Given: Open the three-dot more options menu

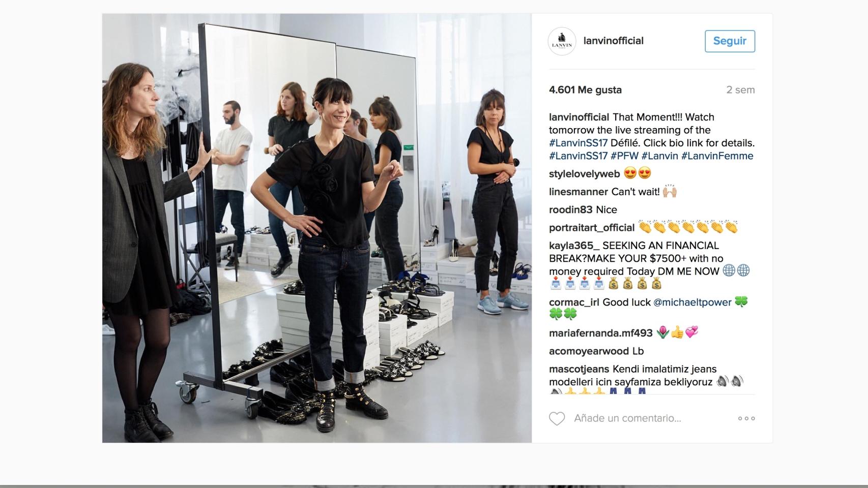Looking at the screenshot, I should coord(746,418).
